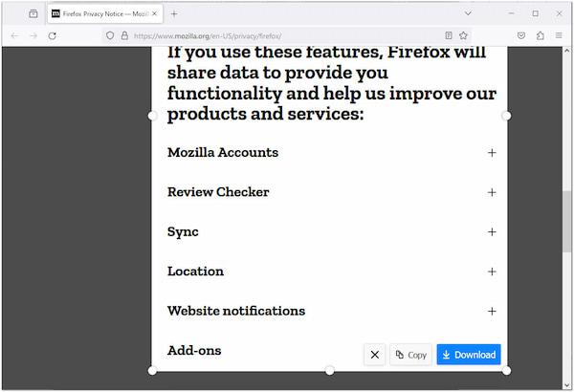Screen dimensions: 574x392
Task: Go back to previous page
Action: (x=14, y=35)
